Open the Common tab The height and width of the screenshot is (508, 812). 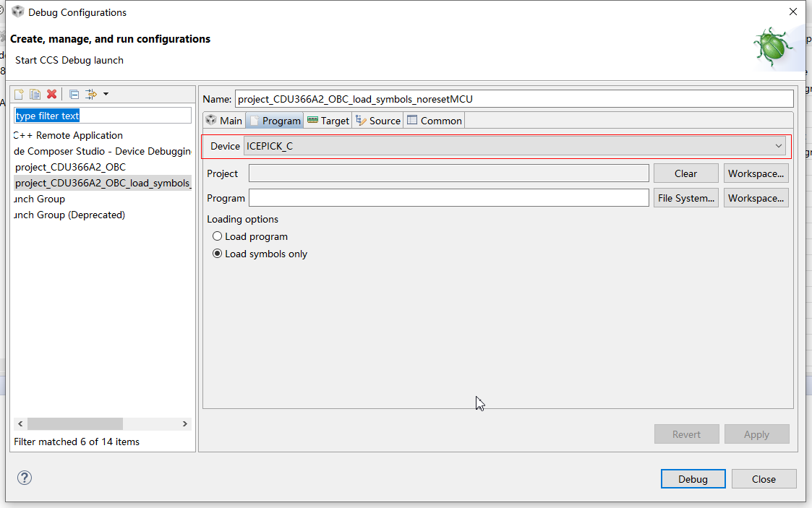coord(434,121)
